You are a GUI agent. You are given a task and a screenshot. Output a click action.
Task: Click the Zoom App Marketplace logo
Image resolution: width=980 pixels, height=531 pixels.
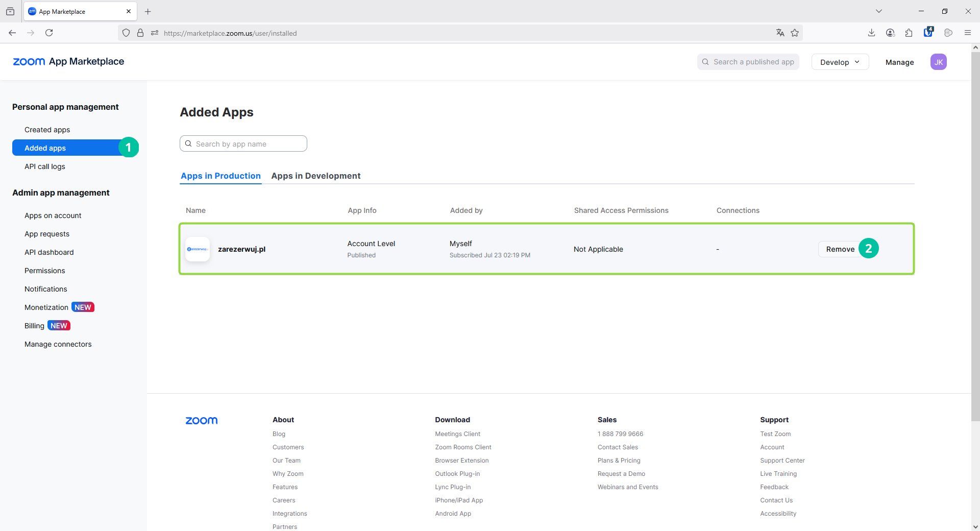pyautogui.click(x=68, y=62)
